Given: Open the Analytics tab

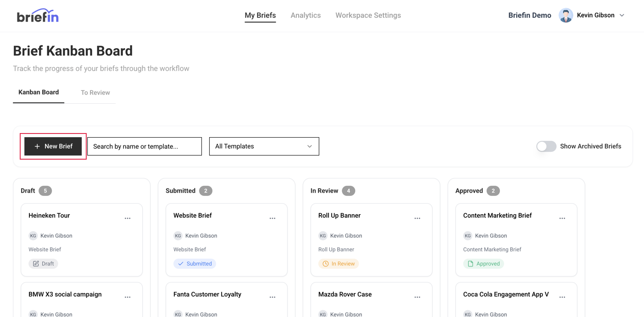Looking at the screenshot, I should (305, 15).
